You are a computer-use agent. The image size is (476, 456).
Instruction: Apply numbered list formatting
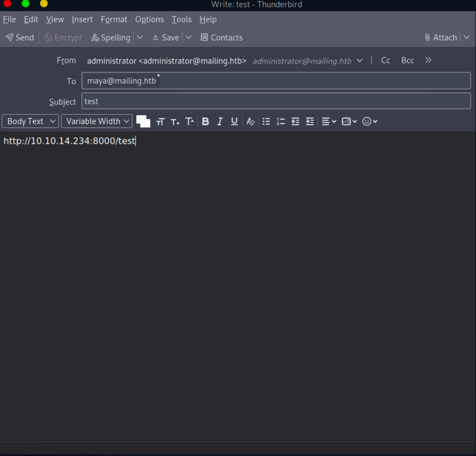[x=281, y=121]
